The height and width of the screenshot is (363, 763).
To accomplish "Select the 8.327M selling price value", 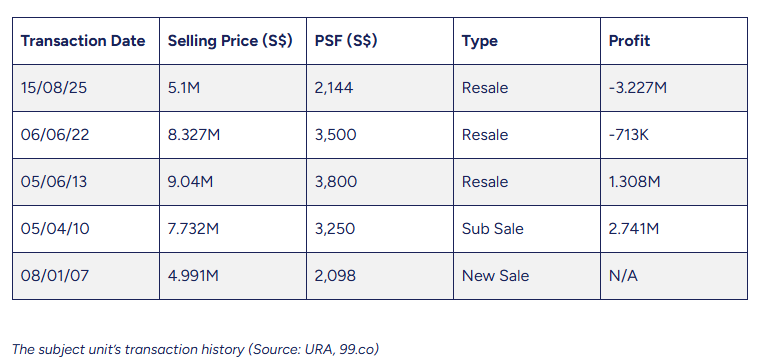I will (x=194, y=135).
